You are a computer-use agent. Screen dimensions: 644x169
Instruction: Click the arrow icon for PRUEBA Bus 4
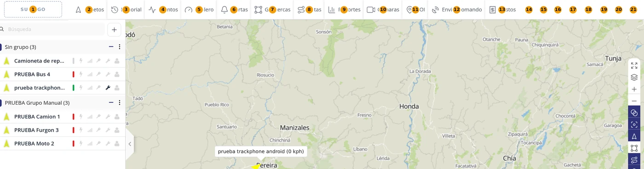(x=6, y=74)
